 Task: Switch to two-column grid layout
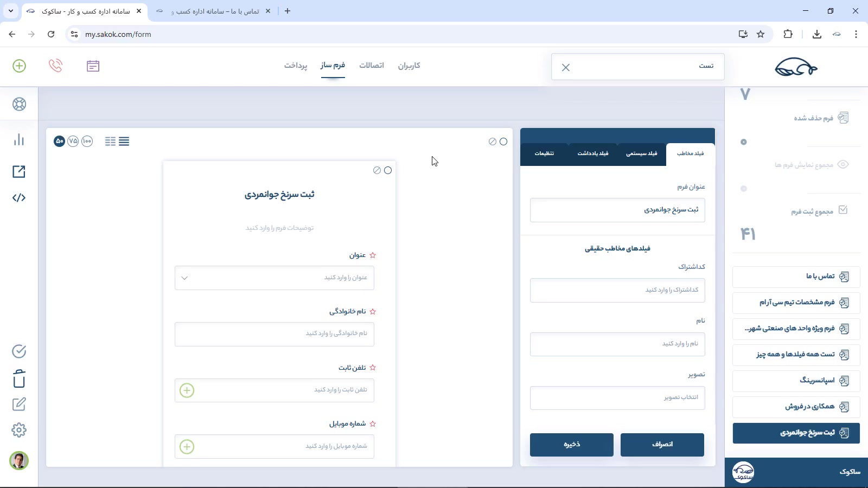(x=110, y=142)
